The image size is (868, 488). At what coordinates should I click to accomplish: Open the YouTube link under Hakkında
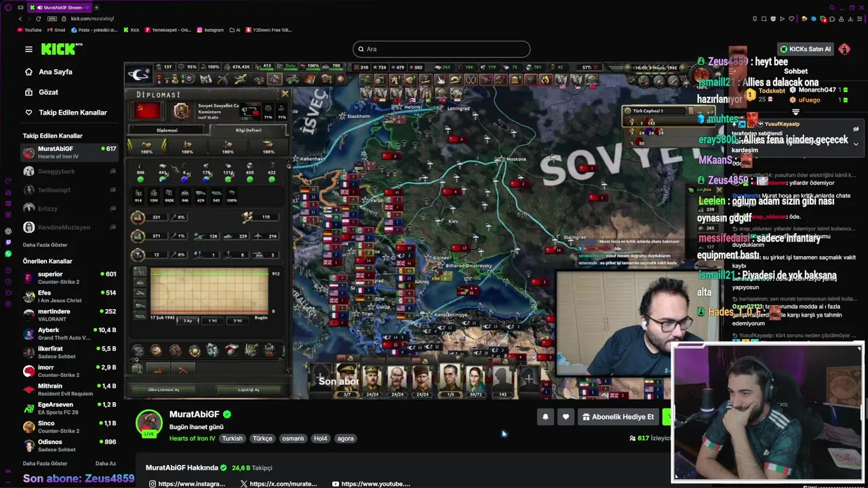coord(371,484)
